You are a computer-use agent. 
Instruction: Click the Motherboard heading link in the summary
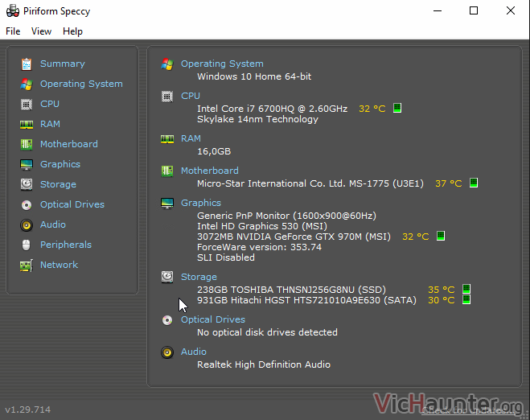click(x=210, y=171)
